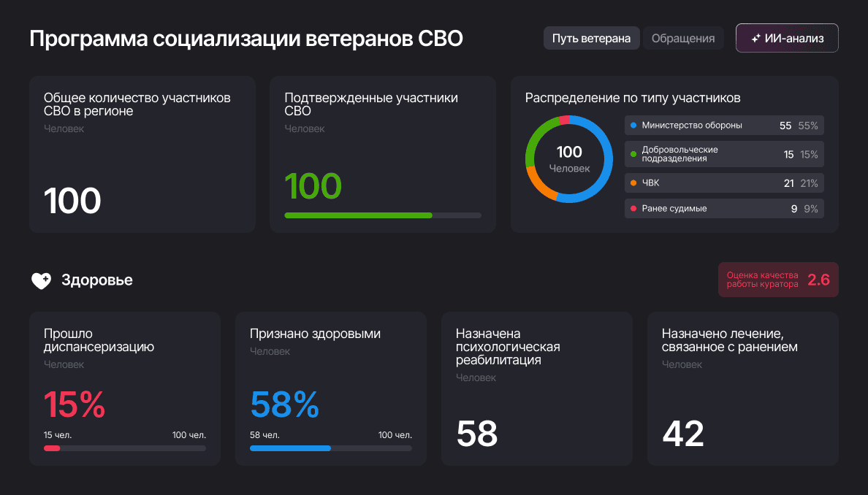Open the Общее количество участников СВО card
Viewport: 868px width, 495px height.
pos(142,154)
